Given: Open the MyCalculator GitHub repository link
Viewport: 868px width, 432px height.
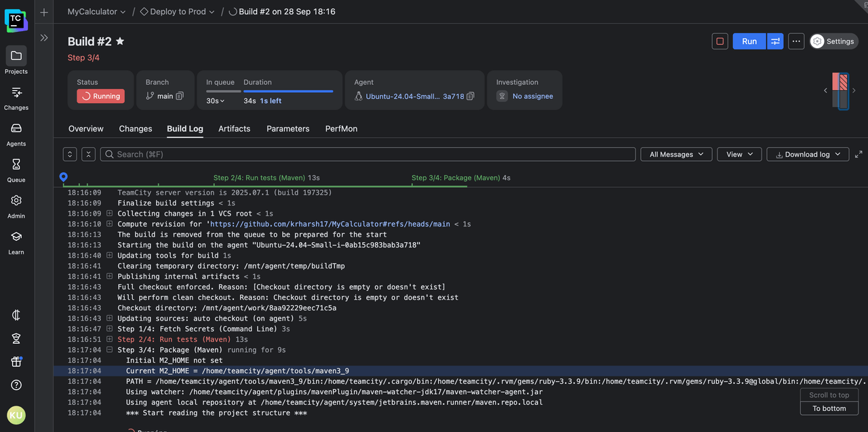Looking at the screenshot, I should pyautogui.click(x=330, y=224).
